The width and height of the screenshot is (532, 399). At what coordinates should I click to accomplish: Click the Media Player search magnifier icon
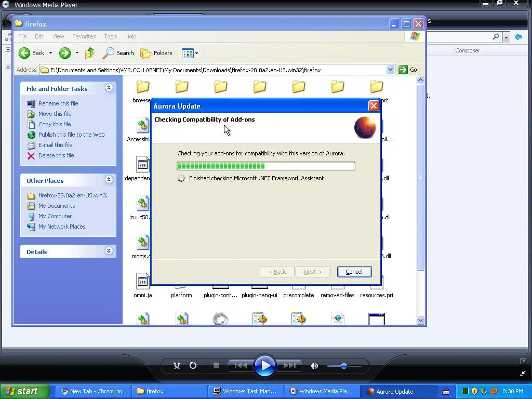tap(496, 36)
